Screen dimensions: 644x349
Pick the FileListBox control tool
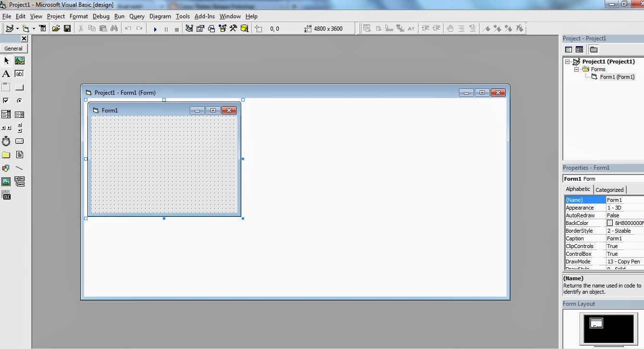pos(20,155)
